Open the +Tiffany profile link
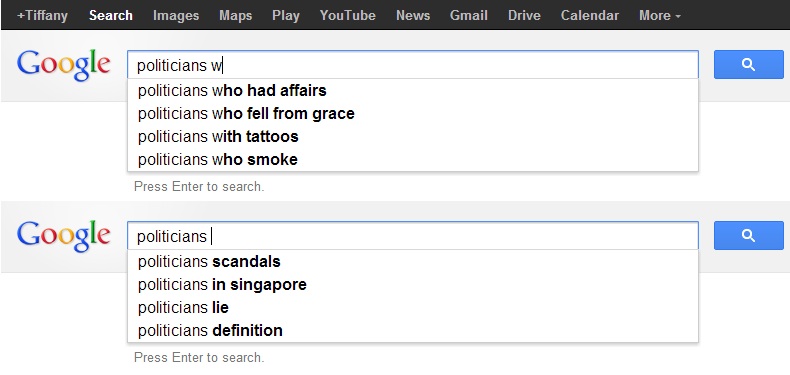This screenshot has width=790, height=375. pos(42,16)
